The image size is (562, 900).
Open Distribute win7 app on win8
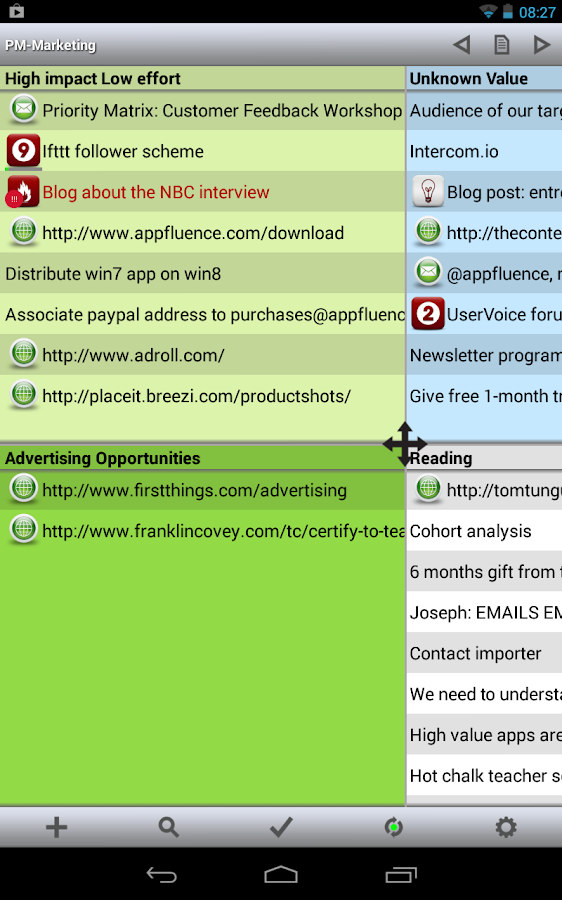point(203,273)
